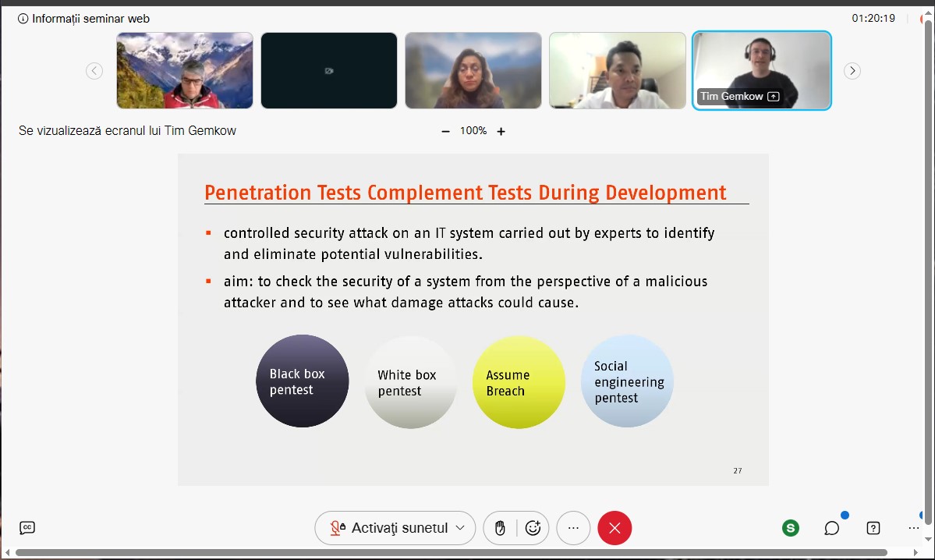Screen dimensions: 935x560
Task: Raise hand using the hand icon
Action: [x=500, y=528]
